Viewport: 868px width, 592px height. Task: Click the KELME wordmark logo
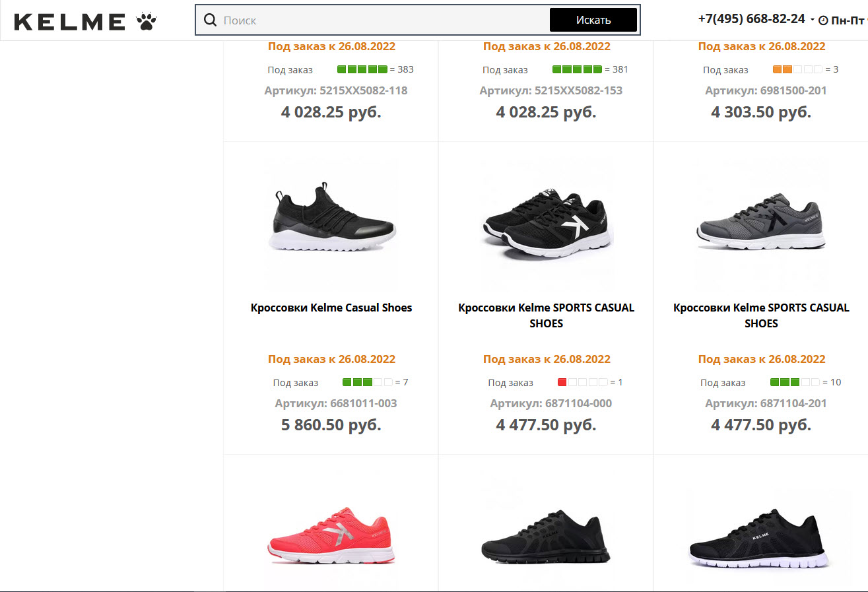(69, 22)
